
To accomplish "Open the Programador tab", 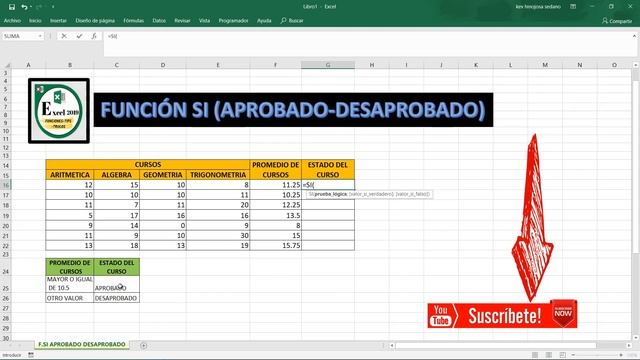I will (x=233, y=20).
